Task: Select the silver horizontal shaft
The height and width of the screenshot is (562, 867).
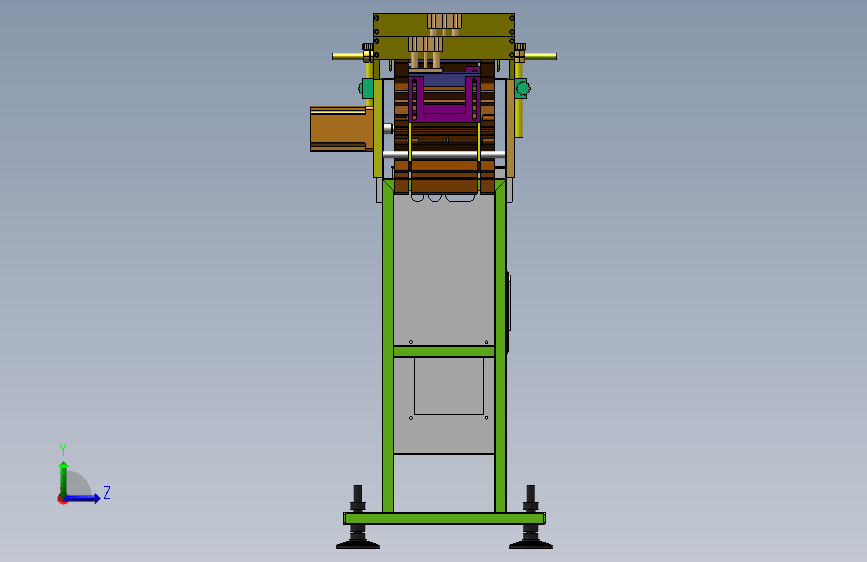Action: (x=444, y=154)
